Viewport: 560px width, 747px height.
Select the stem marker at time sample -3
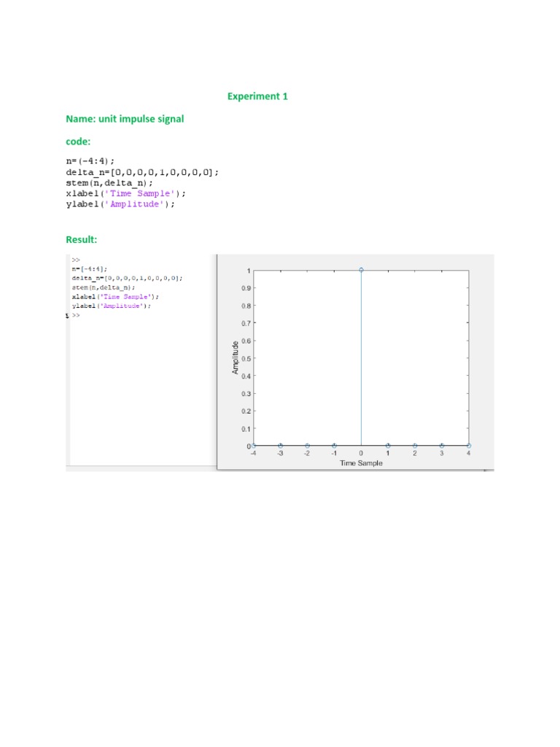280,445
